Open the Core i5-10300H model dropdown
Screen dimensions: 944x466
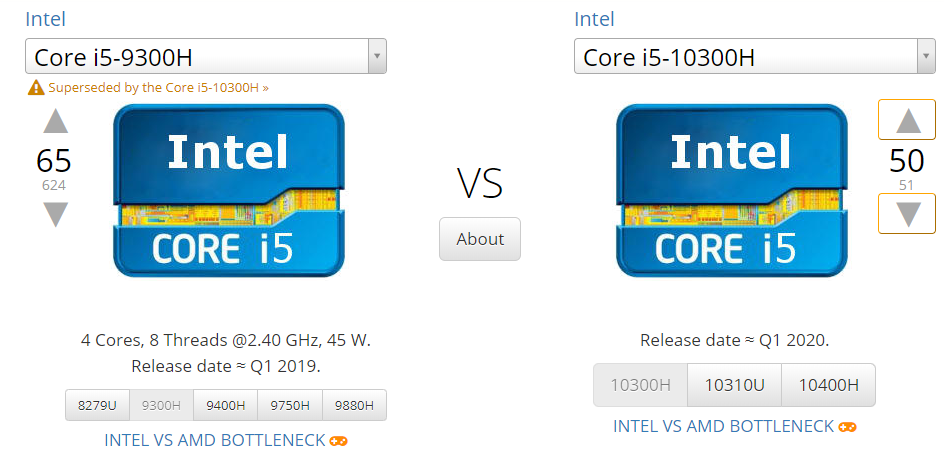click(x=755, y=57)
